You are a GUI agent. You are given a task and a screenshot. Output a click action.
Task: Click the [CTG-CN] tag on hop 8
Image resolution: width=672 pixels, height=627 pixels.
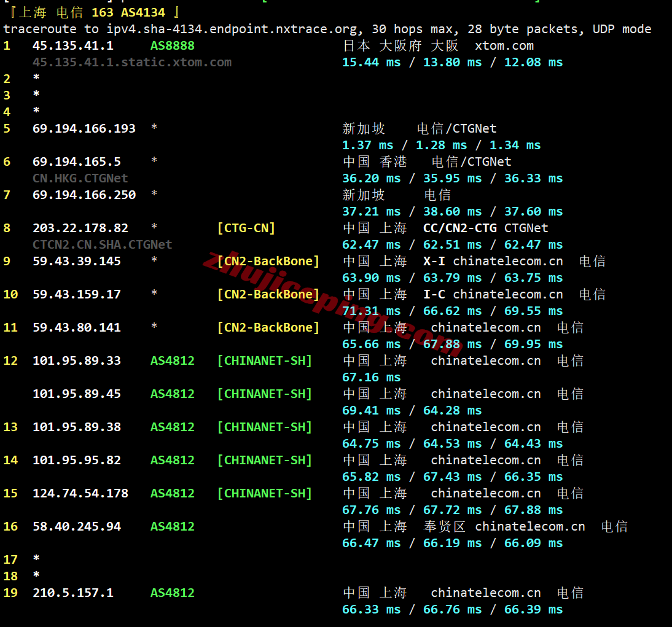click(246, 228)
